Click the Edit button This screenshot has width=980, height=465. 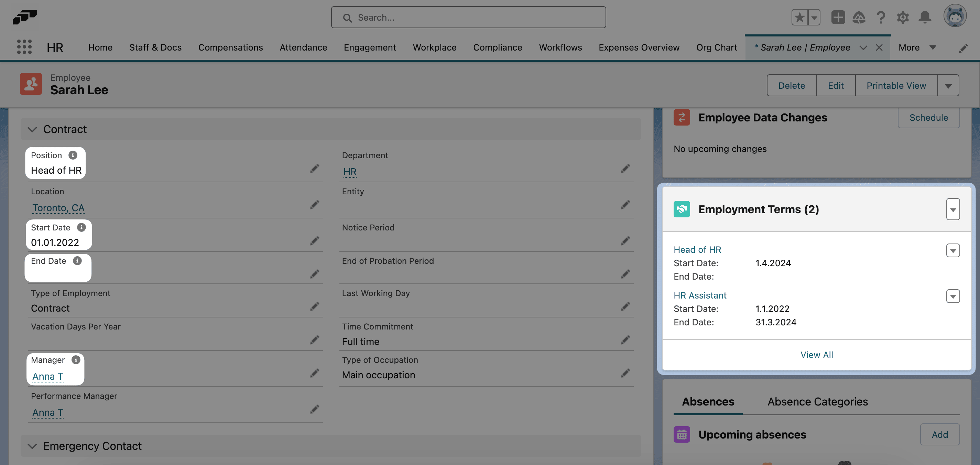coord(836,86)
